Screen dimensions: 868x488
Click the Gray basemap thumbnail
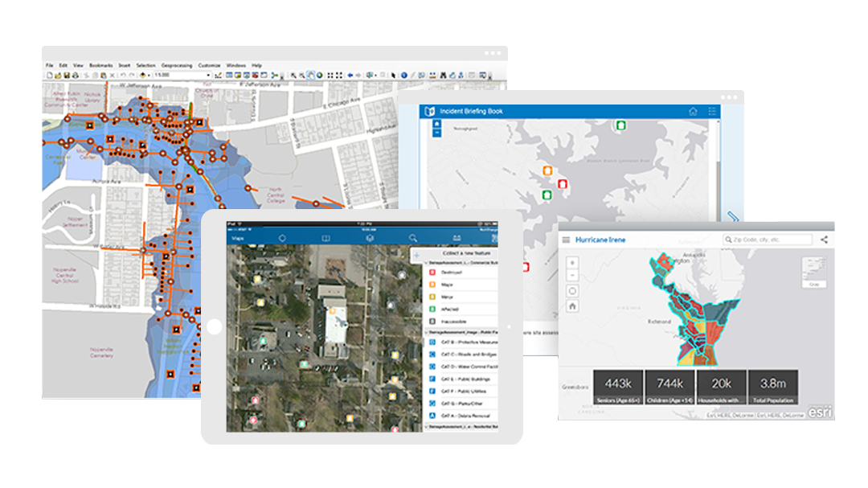tap(813, 272)
